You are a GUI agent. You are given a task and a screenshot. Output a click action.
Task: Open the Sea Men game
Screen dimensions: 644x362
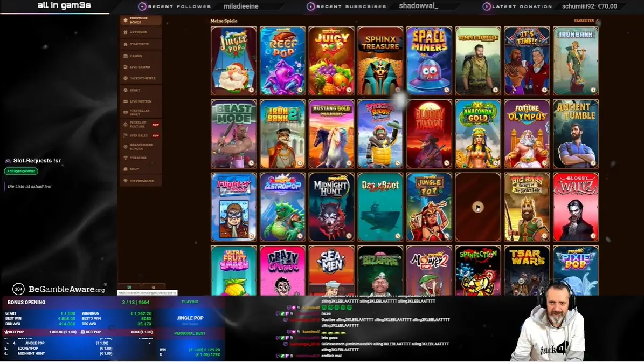[x=331, y=271]
